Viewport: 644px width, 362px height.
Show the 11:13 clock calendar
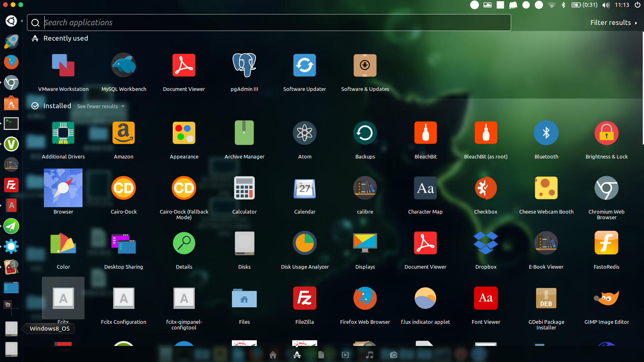pos(622,5)
